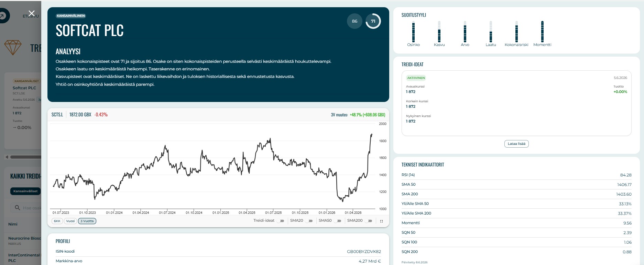Viewport: 644px width, 265px height.
Task: Click the Avauskurssi value in trade idea card
Action: click(411, 92)
